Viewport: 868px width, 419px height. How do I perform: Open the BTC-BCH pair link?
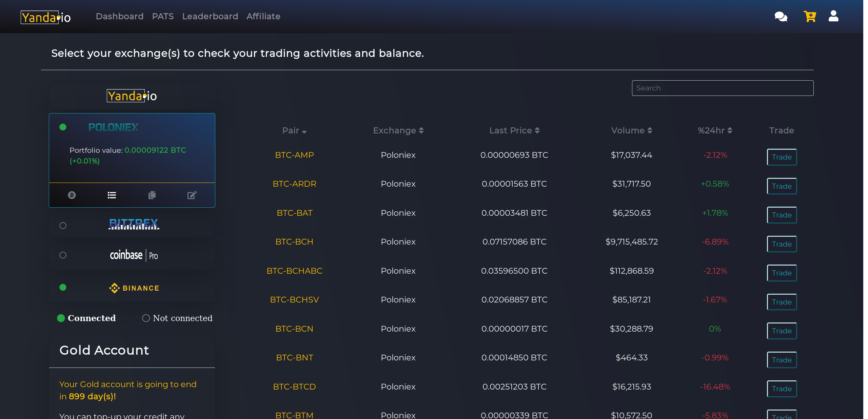pyautogui.click(x=294, y=242)
